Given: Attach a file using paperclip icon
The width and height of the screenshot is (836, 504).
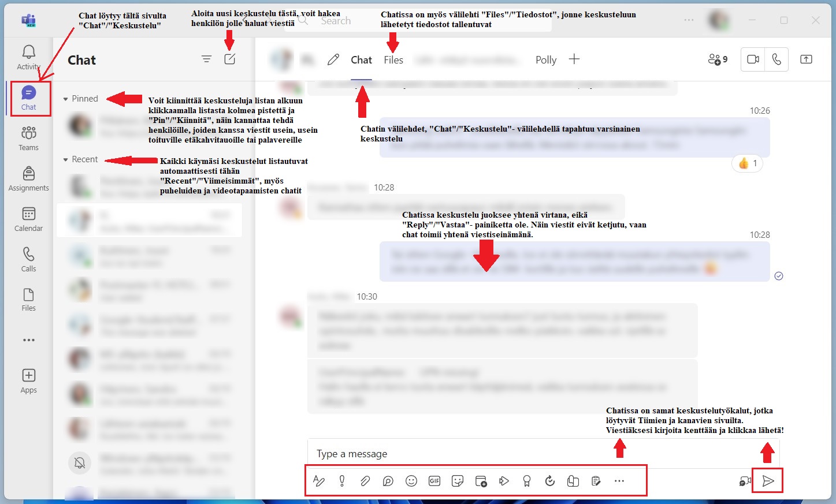Looking at the screenshot, I should (365, 481).
